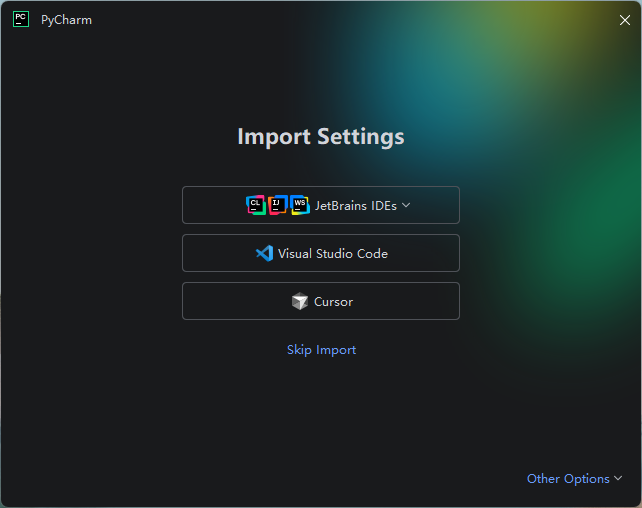The width and height of the screenshot is (642, 508).
Task: Click the Visual Studio Code logo icon
Action: pyautogui.click(x=264, y=253)
